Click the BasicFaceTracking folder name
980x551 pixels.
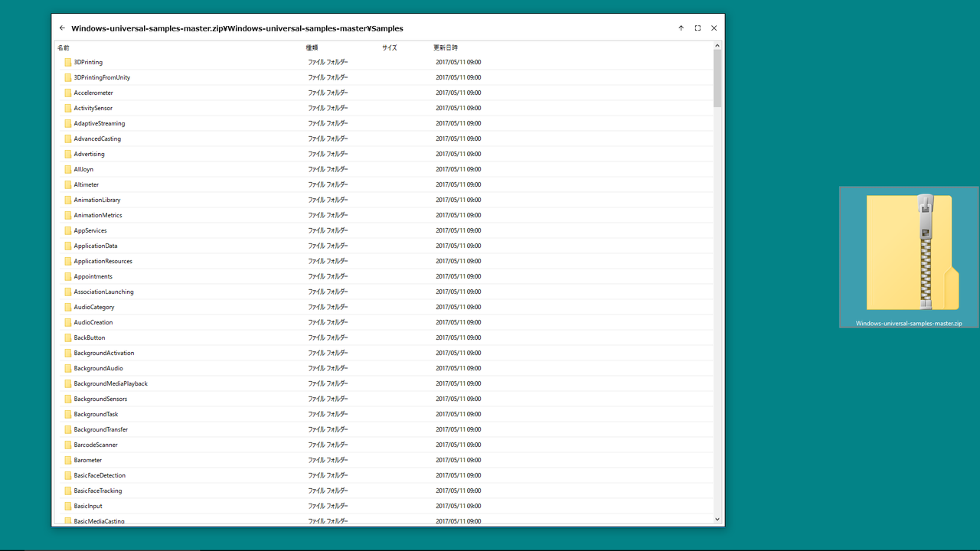[98, 491]
